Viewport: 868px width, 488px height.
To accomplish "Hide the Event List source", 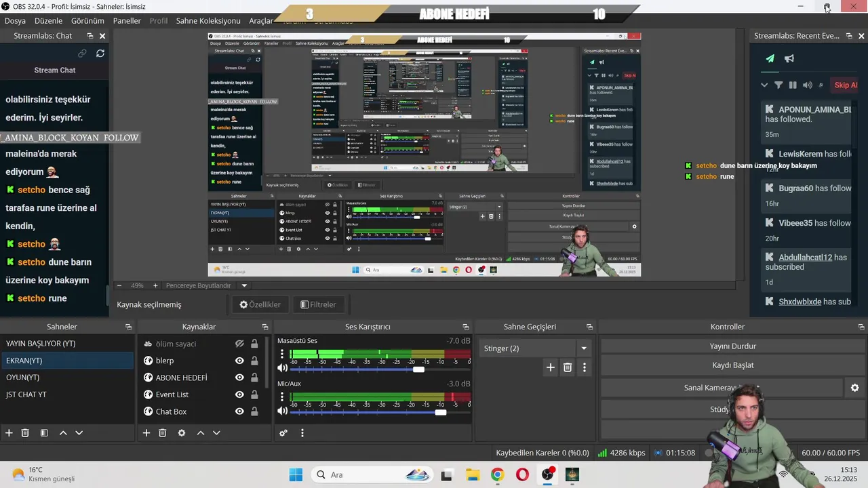I will click(239, 394).
